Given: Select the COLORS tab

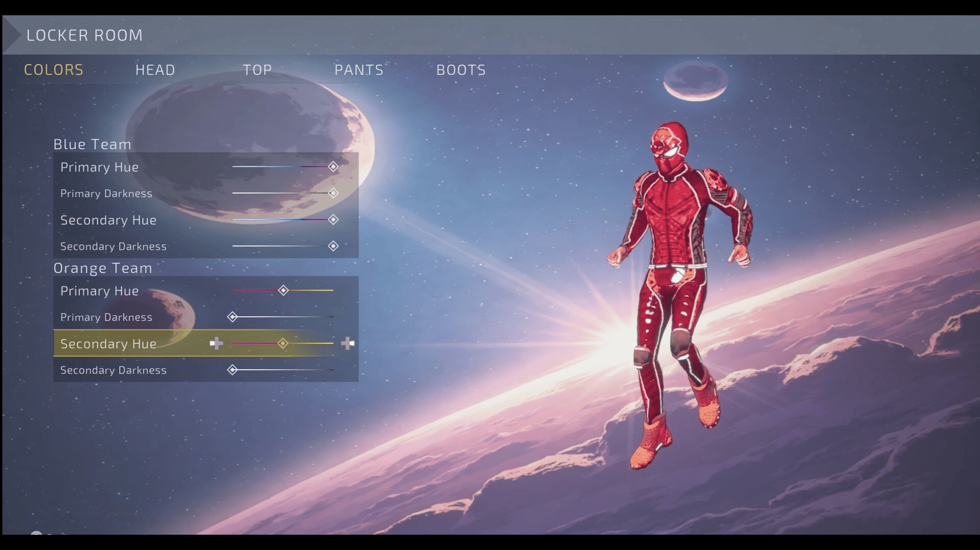Looking at the screenshot, I should click(54, 70).
